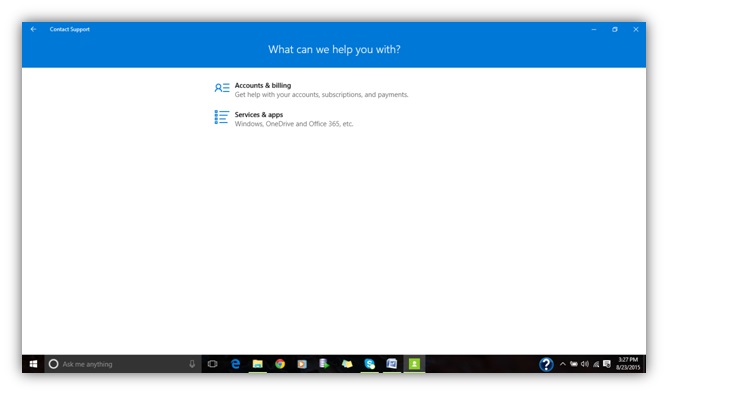Open the Windows Start menu

point(33,364)
